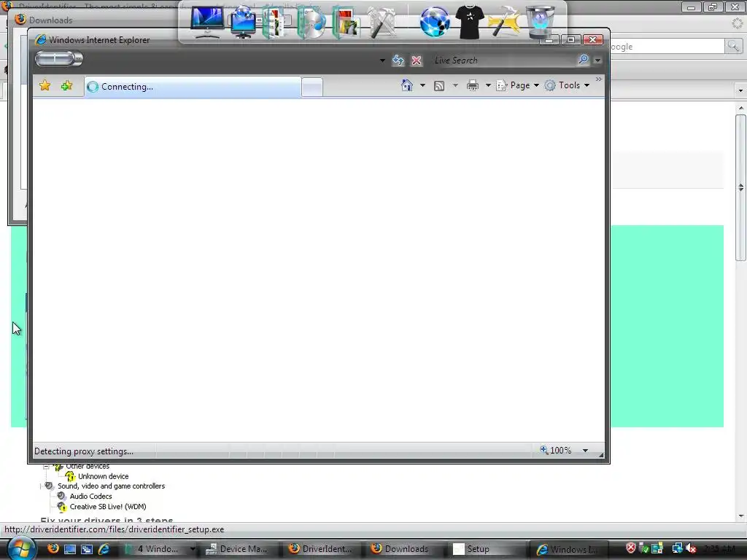The height and width of the screenshot is (560, 747).
Task: Click Unknown device in device tree image
Action: pyautogui.click(x=103, y=476)
